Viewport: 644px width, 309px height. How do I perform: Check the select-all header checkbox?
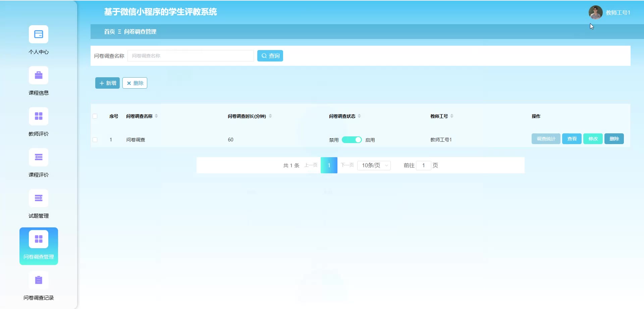pyautogui.click(x=95, y=116)
